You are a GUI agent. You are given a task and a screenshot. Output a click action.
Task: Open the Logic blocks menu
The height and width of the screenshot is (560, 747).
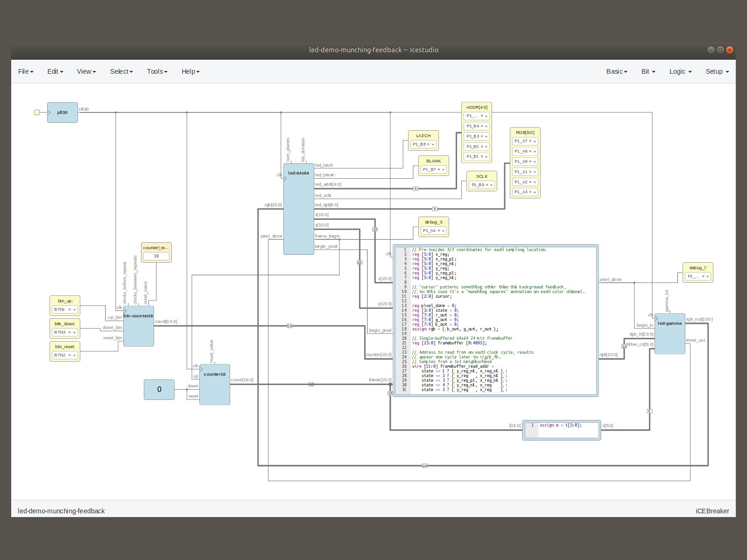click(680, 71)
